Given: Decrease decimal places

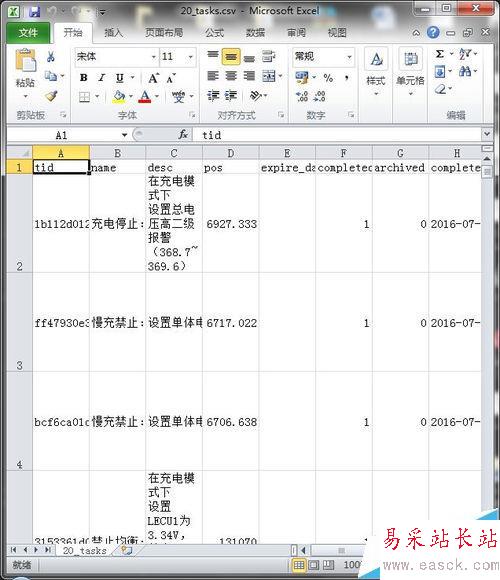Looking at the screenshot, I should [320, 97].
